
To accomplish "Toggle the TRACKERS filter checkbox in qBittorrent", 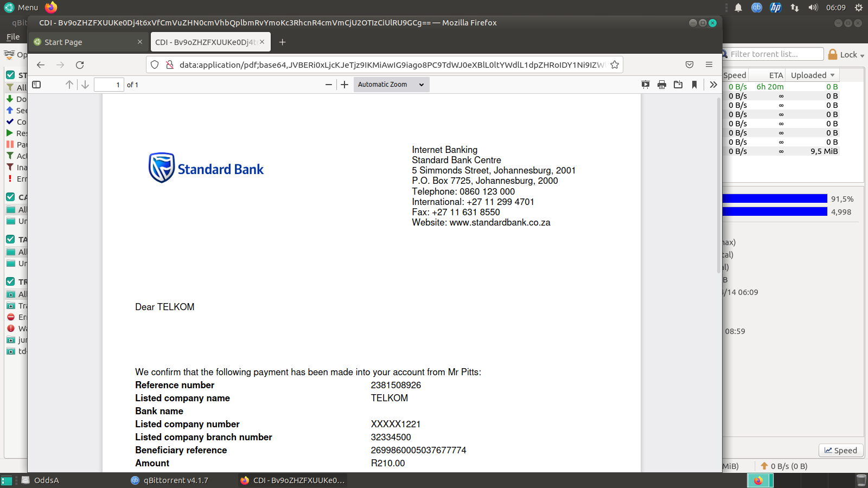I will [x=10, y=281].
